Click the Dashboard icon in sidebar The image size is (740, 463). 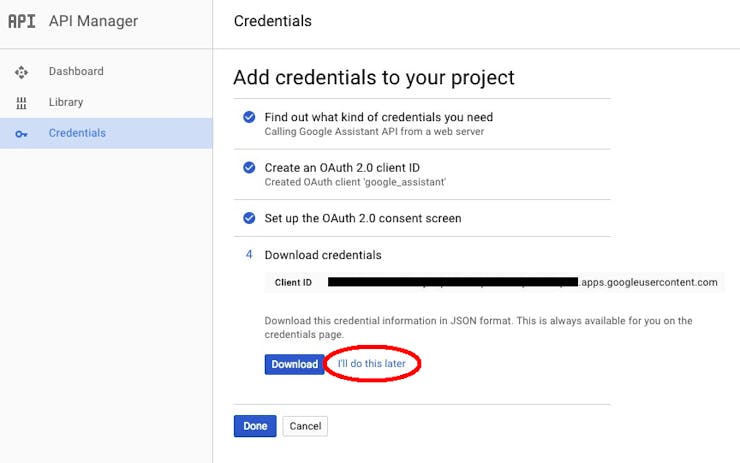21,72
